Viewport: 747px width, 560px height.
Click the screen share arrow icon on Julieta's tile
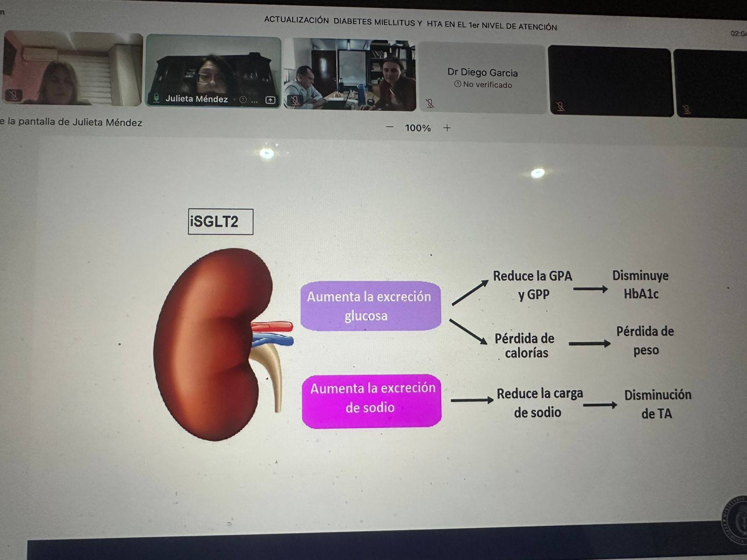(270, 100)
